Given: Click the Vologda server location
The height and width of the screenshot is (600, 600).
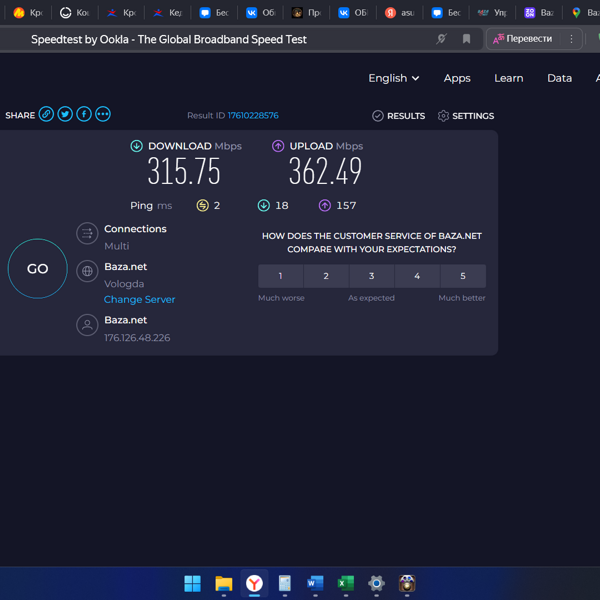Looking at the screenshot, I should click(x=124, y=284).
